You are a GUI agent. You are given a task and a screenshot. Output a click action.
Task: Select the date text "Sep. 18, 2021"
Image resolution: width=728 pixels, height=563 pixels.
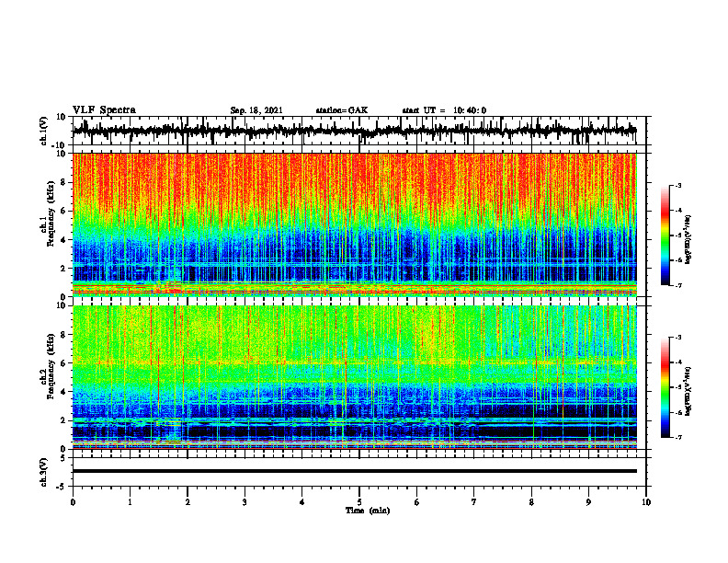click(256, 110)
